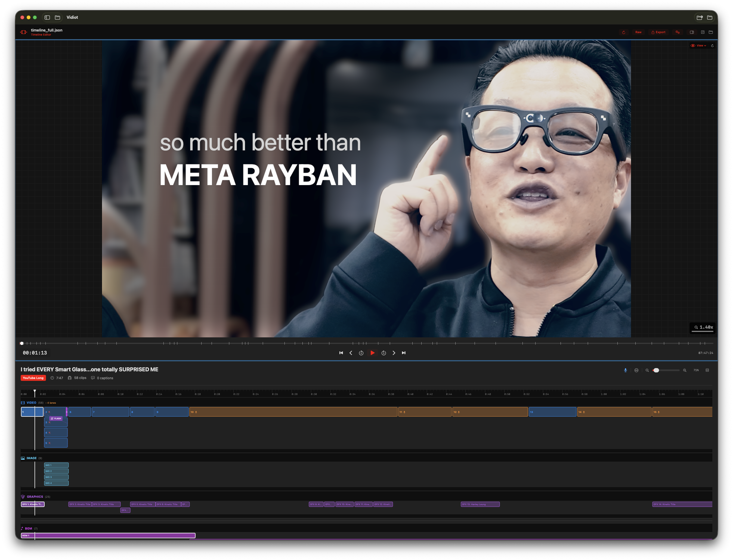Screen dimensions: 733x560
Task: Toggle the sidebar icon in title bar
Action: (47, 17)
